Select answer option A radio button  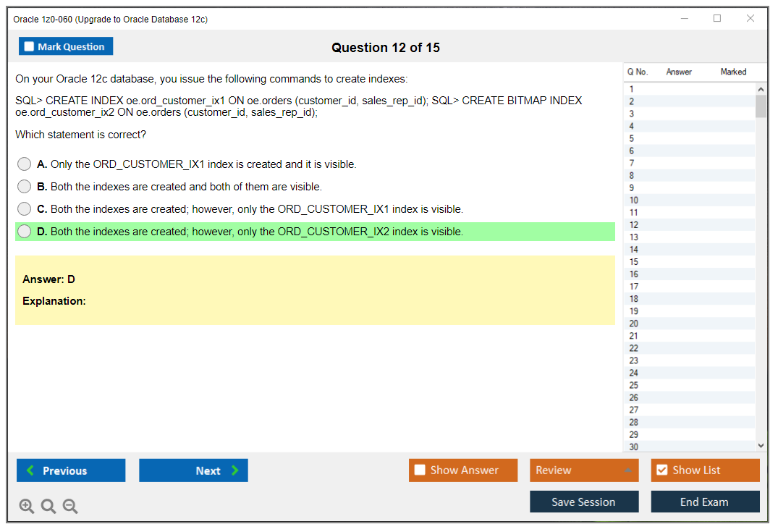click(x=24, y=164)
